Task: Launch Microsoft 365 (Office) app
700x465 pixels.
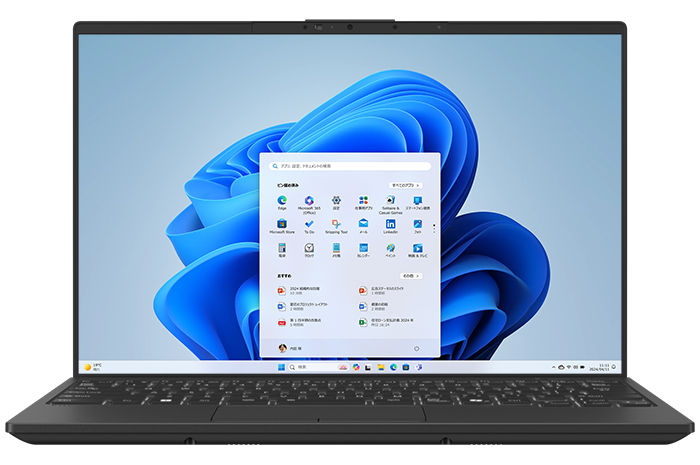Action: (x=309, y=202)
